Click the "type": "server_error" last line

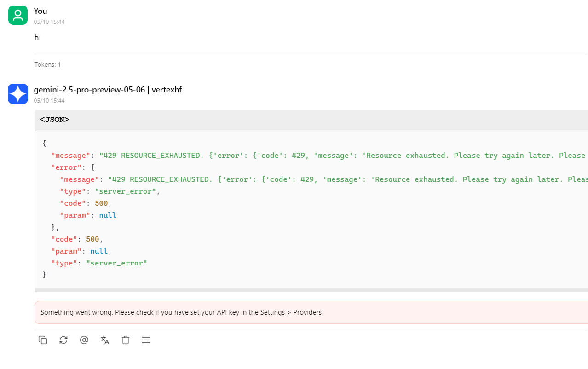click(x=99, y=263)
